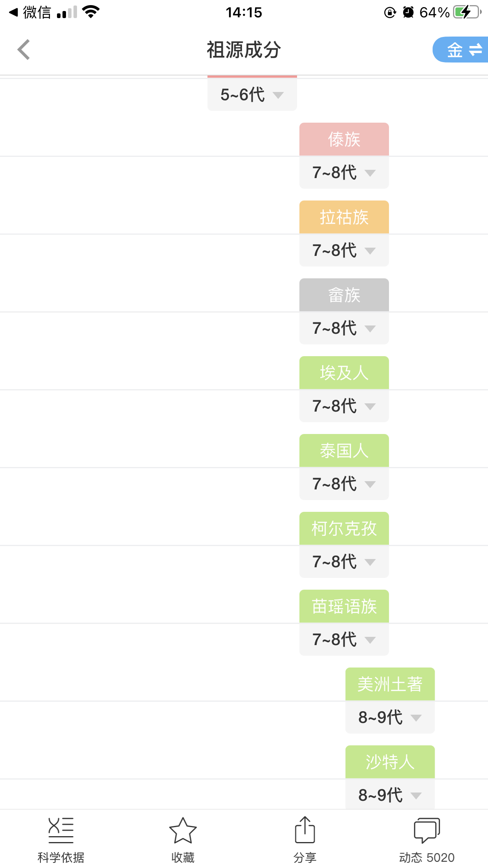Tap the back arrow icon

[24, 50]
